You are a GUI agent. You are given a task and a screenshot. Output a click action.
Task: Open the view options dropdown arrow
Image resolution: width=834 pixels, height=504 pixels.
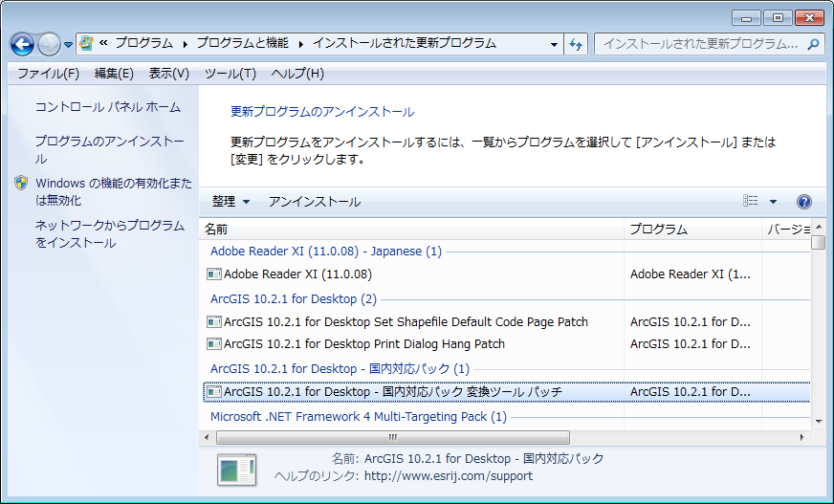773,202
